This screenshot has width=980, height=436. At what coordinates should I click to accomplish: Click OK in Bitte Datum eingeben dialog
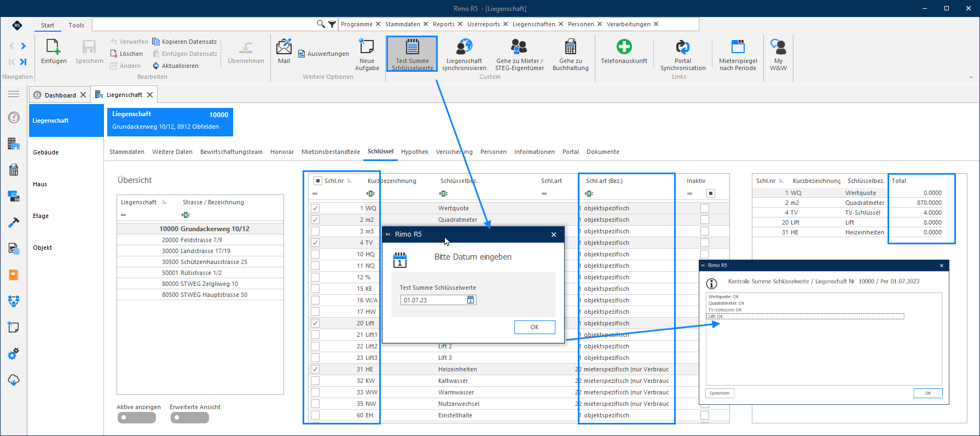[x=535, y=327]
